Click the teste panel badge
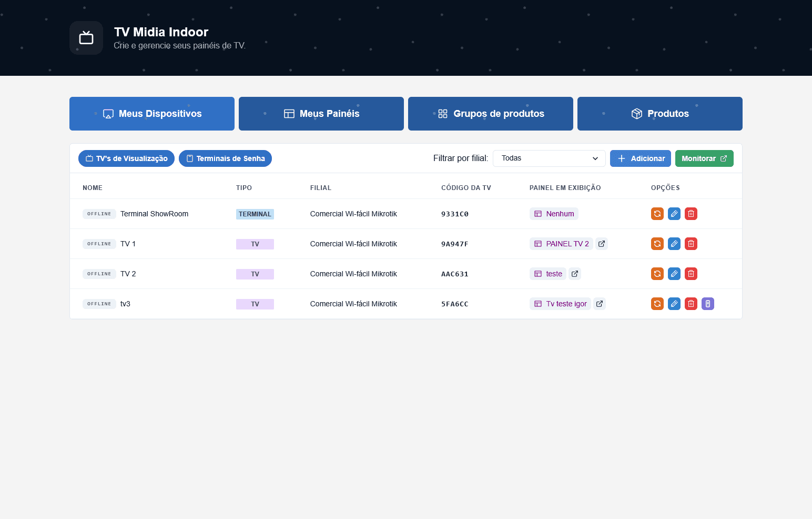Viewport: 812px width, 519px height. [548, 274]
